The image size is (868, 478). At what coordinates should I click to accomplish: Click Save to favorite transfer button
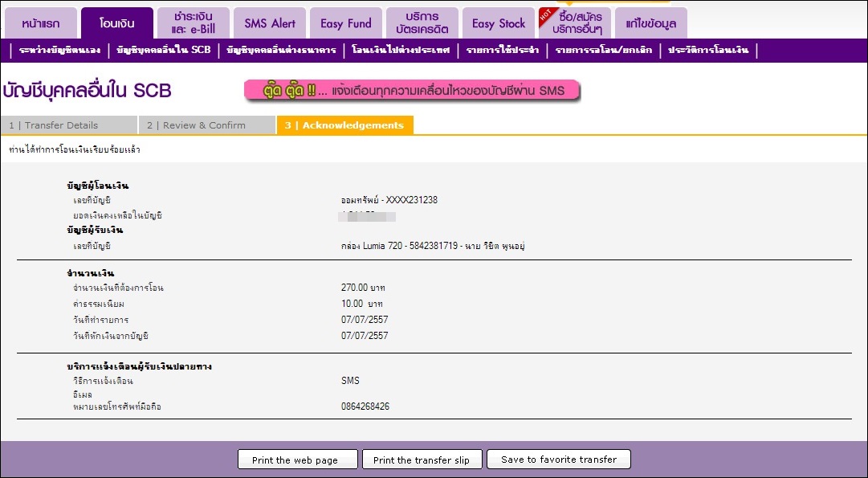coord(559,460)
